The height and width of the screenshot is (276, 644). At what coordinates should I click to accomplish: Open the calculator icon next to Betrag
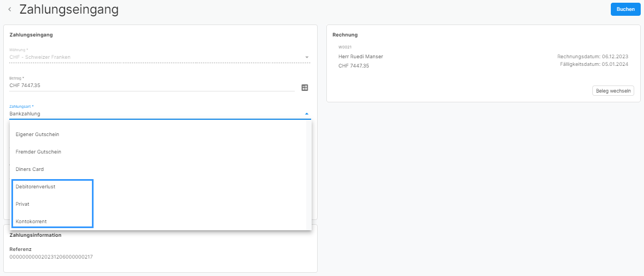coord(305,87)
